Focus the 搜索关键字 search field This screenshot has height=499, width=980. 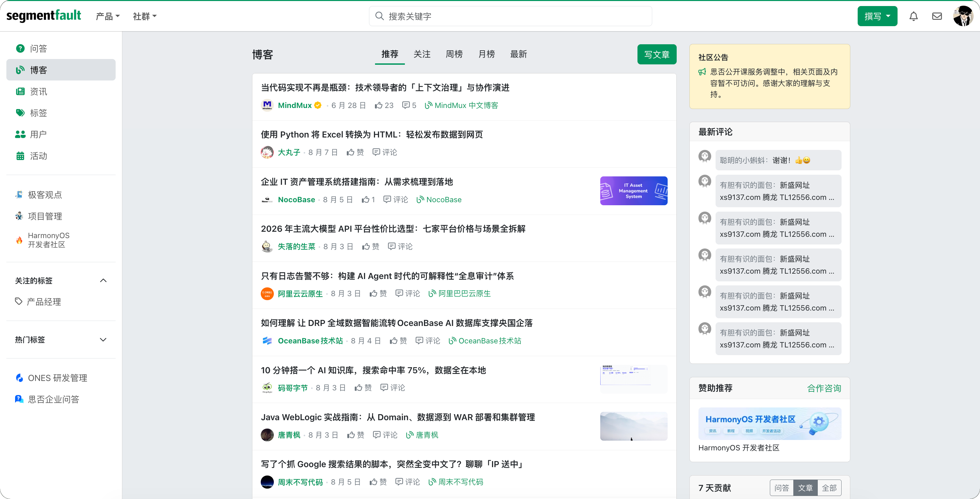[510, 16]
